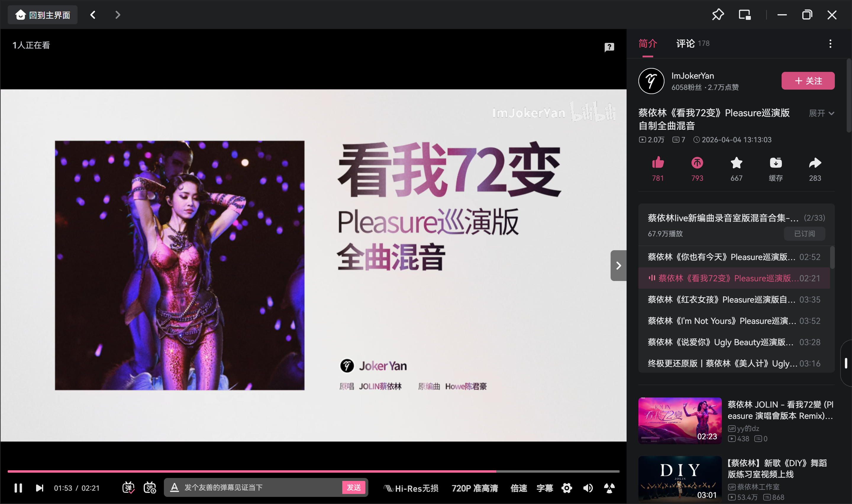Image resolution: width=852 pixels, height=504 pixels.
Task: Click the 01:53 / 02:21 time display
Action: 77,488
